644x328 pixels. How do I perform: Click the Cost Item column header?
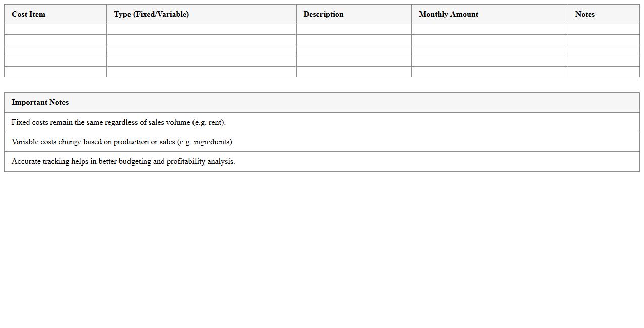click(x=28, y=14)
